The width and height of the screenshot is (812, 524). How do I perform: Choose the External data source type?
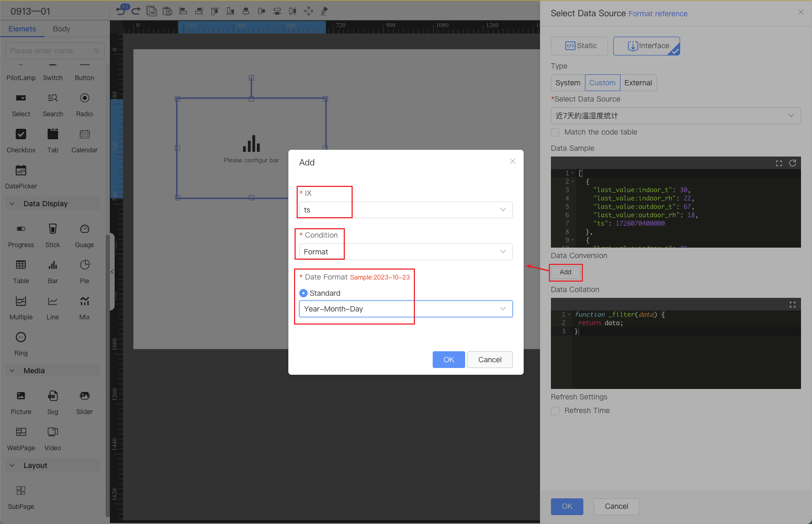(x=638, y=83)
